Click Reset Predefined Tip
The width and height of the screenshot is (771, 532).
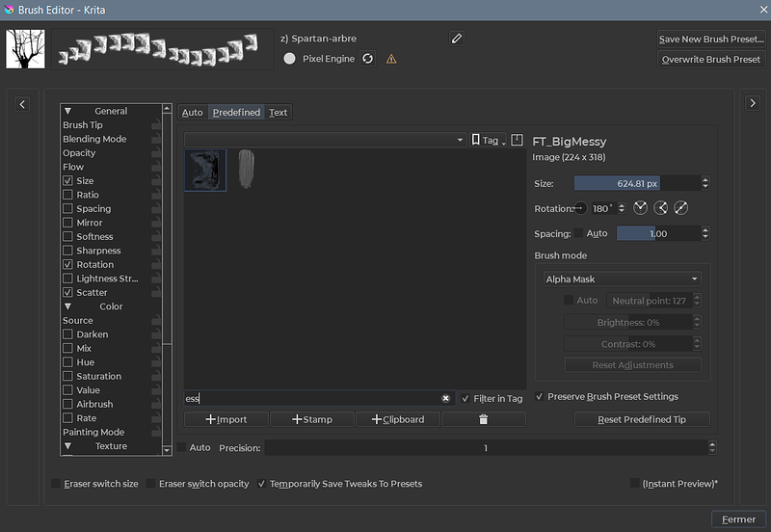[x=642, y=419]
